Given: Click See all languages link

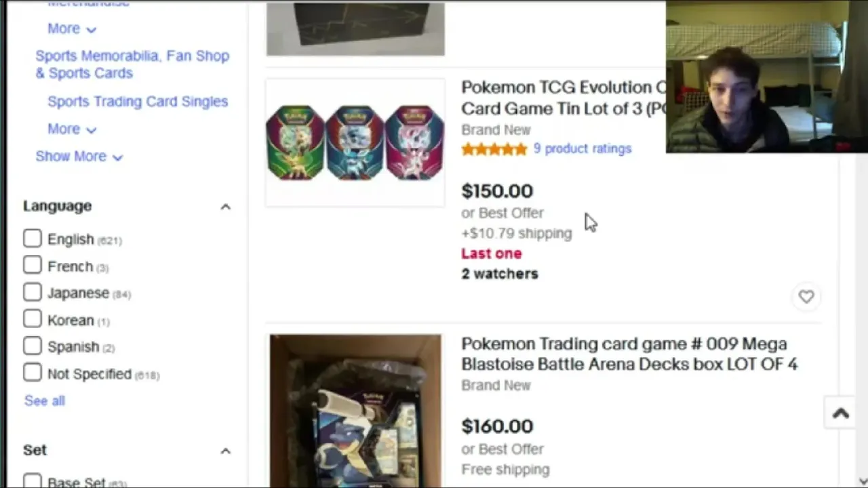Looking at the screenshot, I should pos(45,401).
